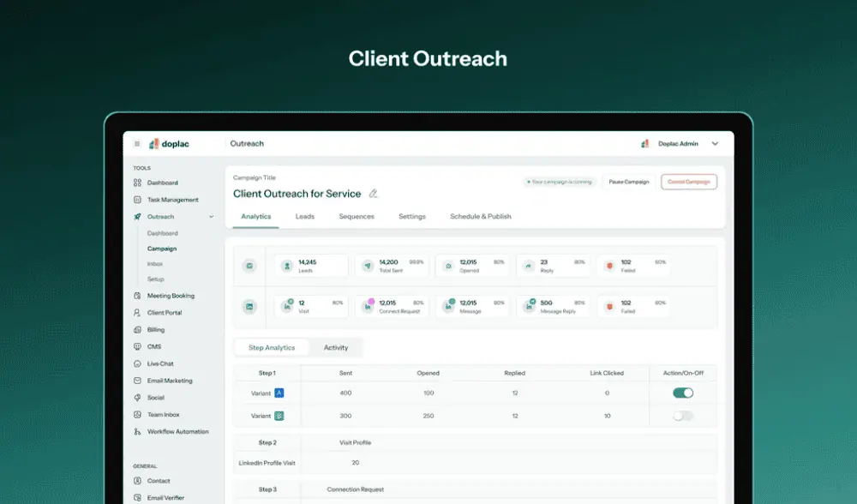Open the Inbox item under Outreach
857x504 pixels.
coord(155,264)
